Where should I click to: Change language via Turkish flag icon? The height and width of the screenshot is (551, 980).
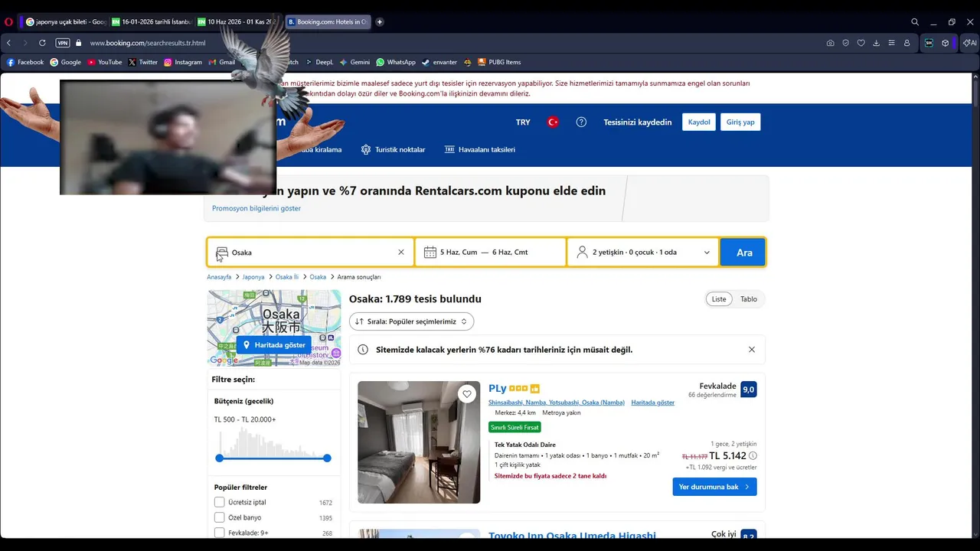coord(553,122)
